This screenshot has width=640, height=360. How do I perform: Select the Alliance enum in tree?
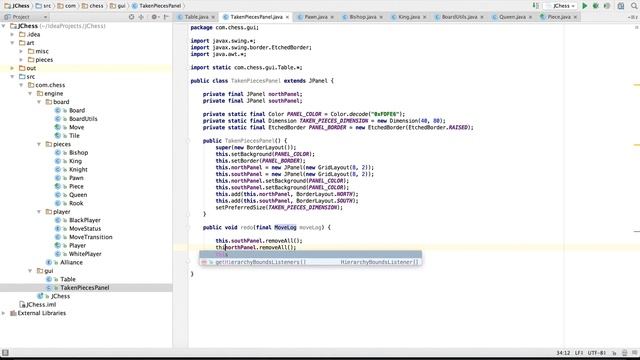tap(71, 262)
